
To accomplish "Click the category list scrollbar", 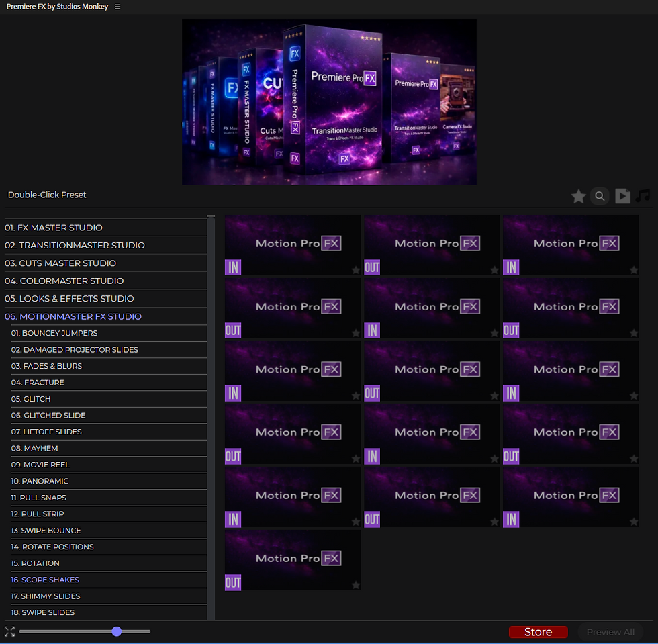I will click(x=211, y=418).
